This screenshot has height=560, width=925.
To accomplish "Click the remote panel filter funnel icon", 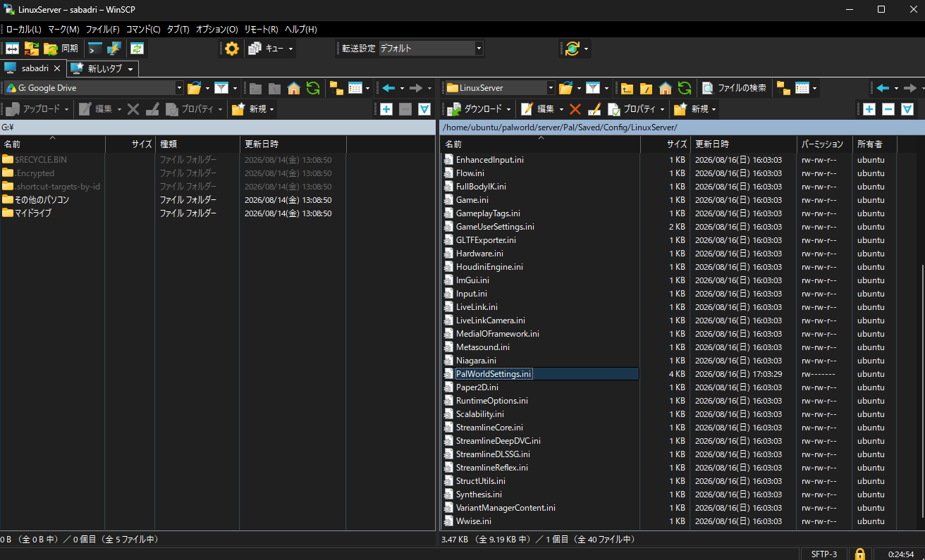I will click(593, 88).
